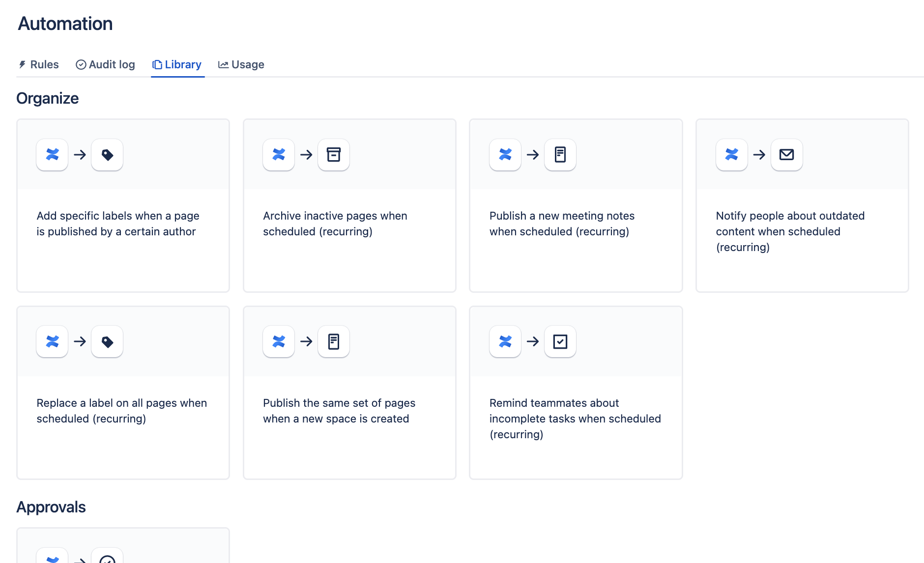Click the partially visible Approvals template card

point(123,546)
